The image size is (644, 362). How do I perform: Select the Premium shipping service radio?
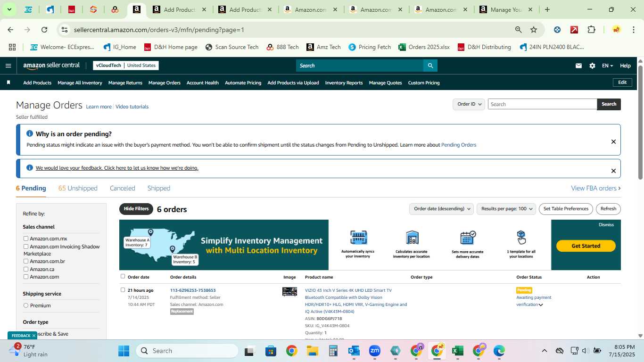26,305
